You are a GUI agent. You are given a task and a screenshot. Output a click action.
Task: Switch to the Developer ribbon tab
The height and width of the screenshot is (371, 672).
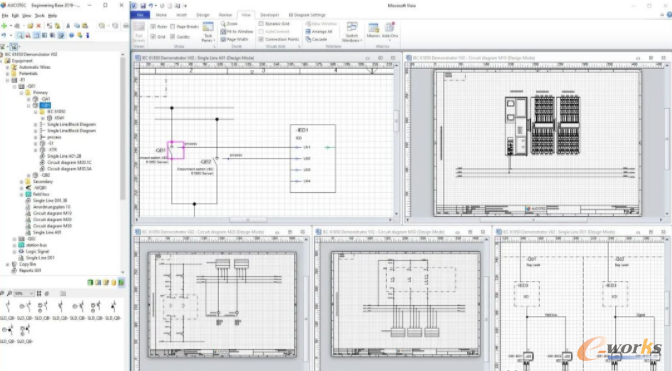(x=270, y=15)
